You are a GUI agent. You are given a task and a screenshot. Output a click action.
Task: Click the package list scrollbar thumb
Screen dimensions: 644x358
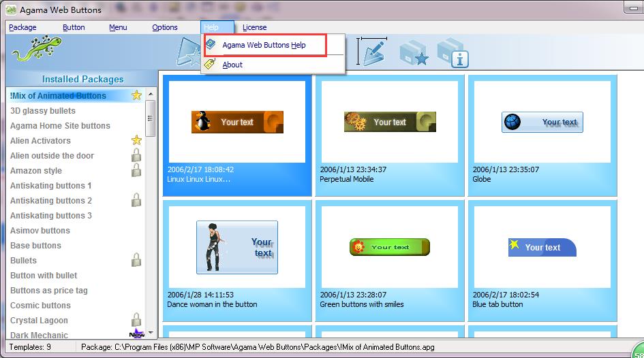[x=151, y=118]
